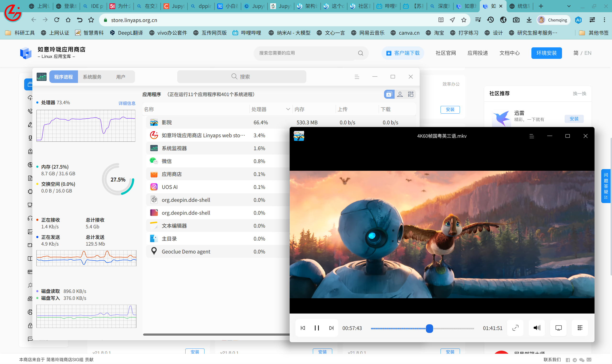
Task: Open the movie player hamburger menu
Action: click(x=532, y=136)
